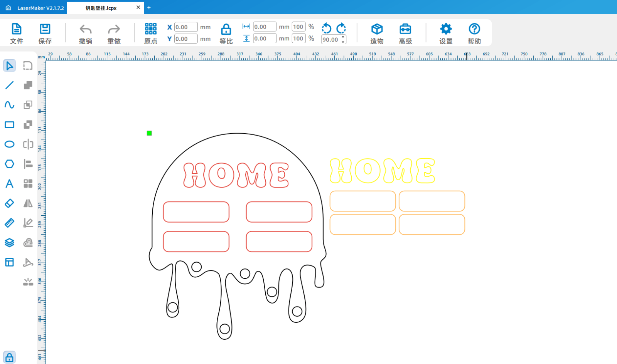
Task: Toggle the canvas lock at bottom left
Action: point(10,357)
